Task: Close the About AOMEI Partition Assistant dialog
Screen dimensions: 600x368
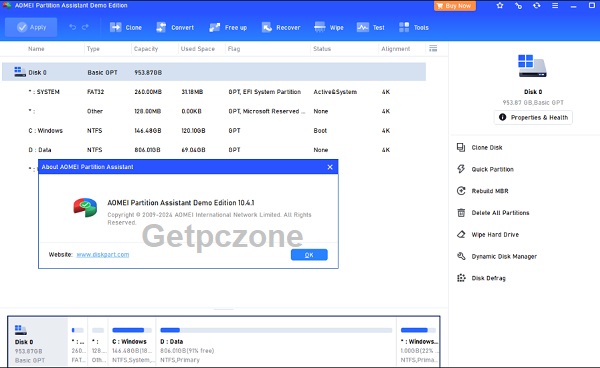Action: tap(330, 167)
